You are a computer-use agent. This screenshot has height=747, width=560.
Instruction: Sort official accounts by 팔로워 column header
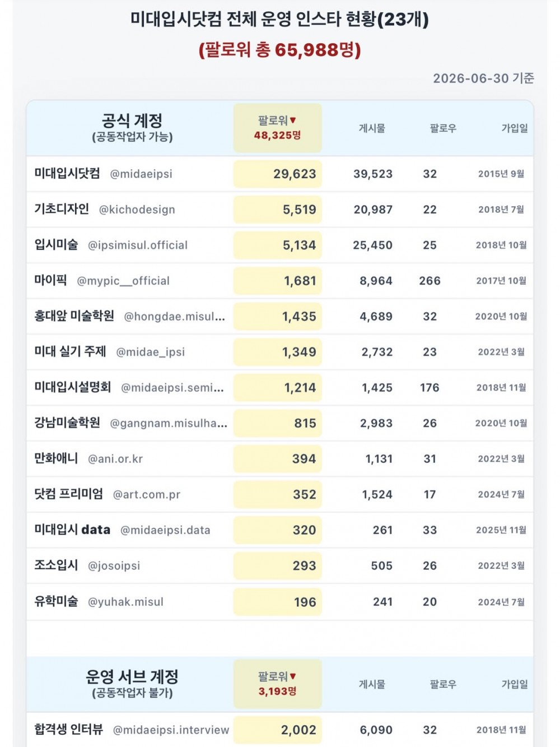pos(277,128)
